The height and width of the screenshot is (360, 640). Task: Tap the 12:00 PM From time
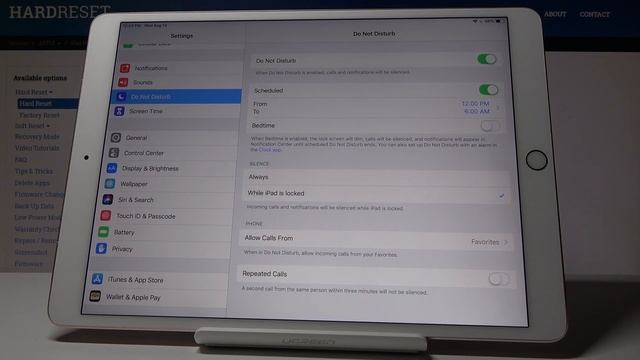475,104
